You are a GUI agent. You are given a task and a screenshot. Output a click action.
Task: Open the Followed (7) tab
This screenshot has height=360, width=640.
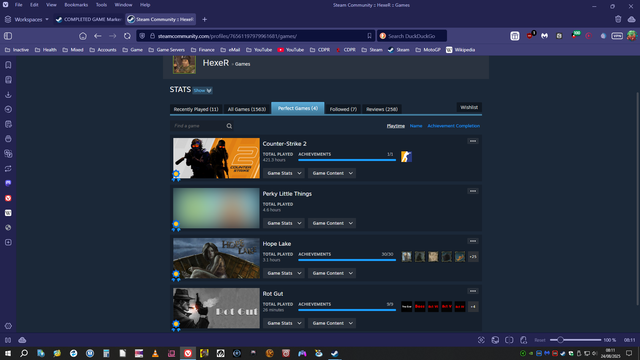click(x=343, y=109)
